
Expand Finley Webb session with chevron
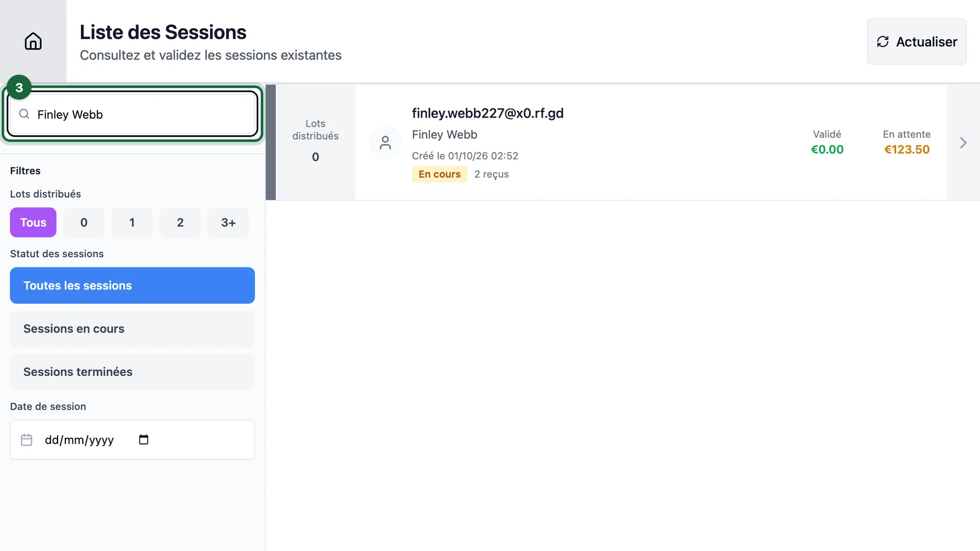[963, 143]
